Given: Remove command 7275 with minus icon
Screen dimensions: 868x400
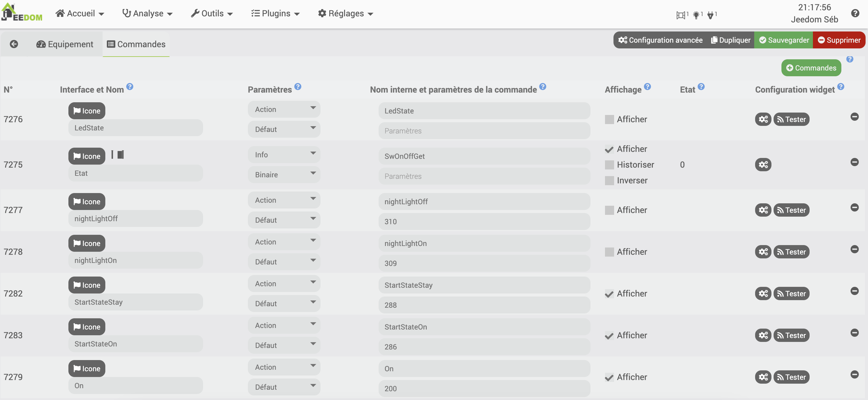Looking at the screenshot, I should (854, 162).
